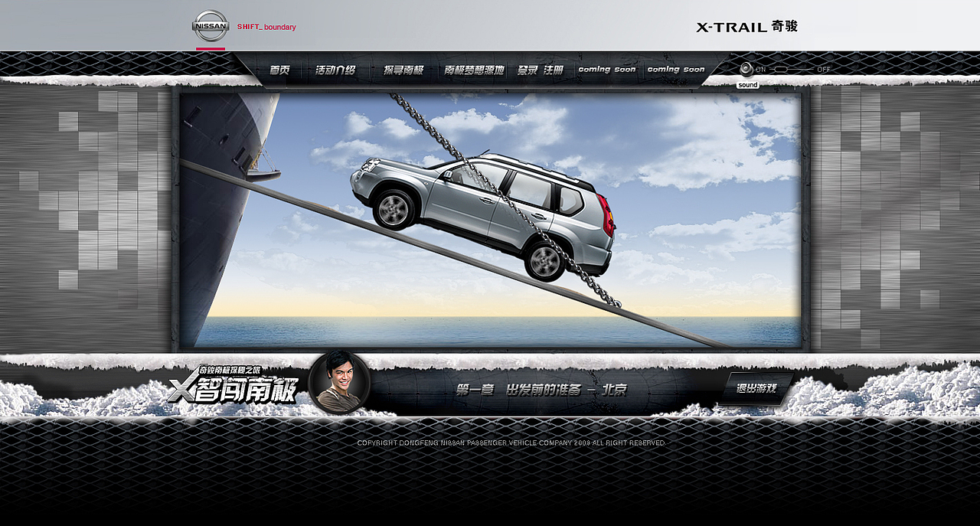Click the smiling man's portrait avatar
980x526 pixels.
(339, 381)
